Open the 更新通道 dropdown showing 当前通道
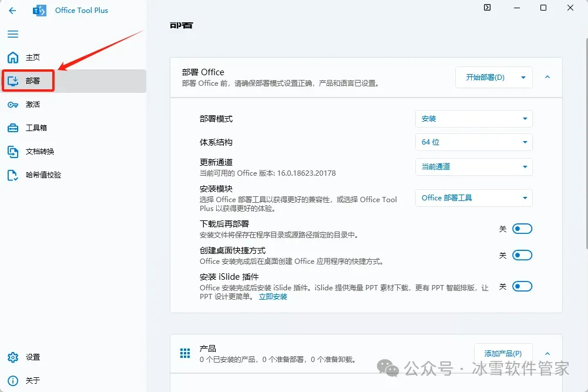The image size is (588, 392). click(x=473, y=166)
